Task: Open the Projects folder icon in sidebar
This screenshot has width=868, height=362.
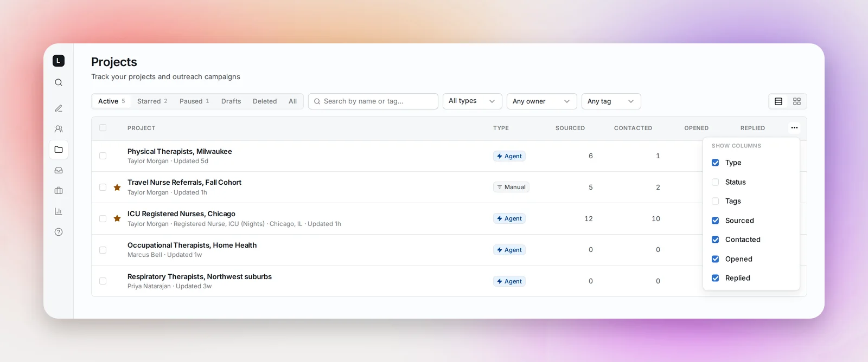Action: point(59,150)
